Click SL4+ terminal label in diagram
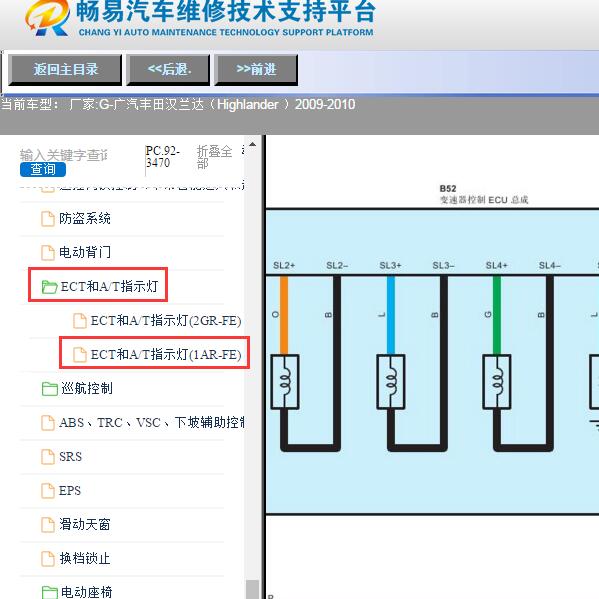Image resolution: width=599 pixels, height=599 pixels. click(496, 266)
